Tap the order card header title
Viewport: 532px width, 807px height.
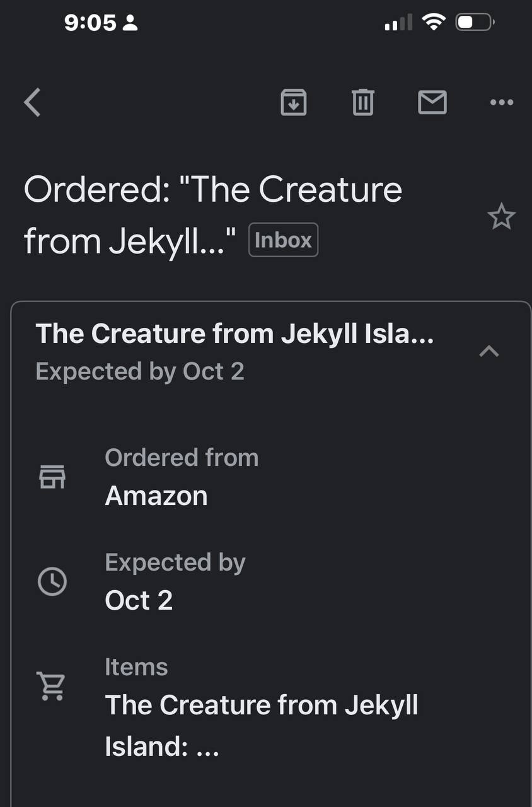(234, 334)
